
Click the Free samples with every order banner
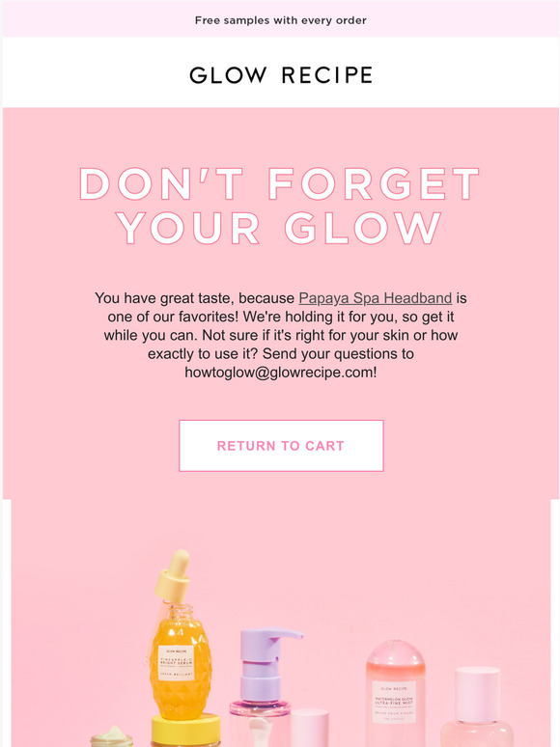(281, 20)
